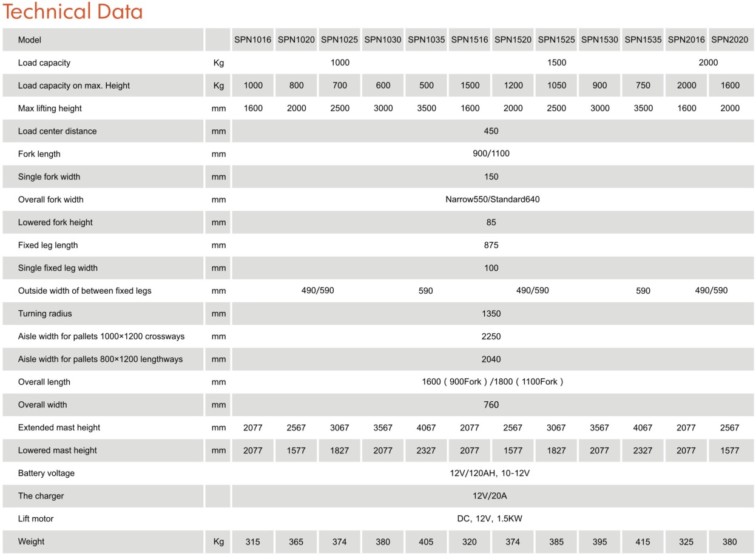Click the "Load capacity on max. Height" label
The height and width of the screenshot is (556, 756).
[74, 86]
